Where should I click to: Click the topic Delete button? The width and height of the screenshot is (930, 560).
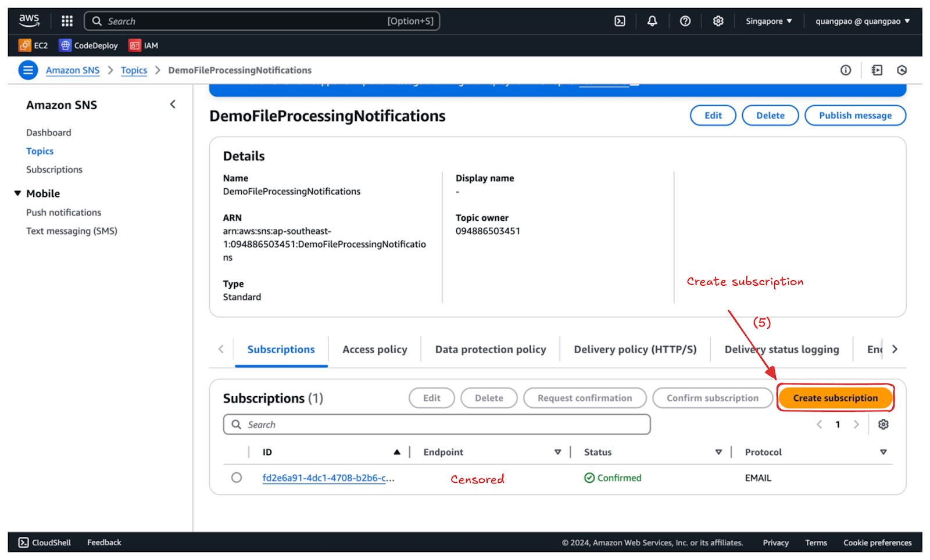770,116
